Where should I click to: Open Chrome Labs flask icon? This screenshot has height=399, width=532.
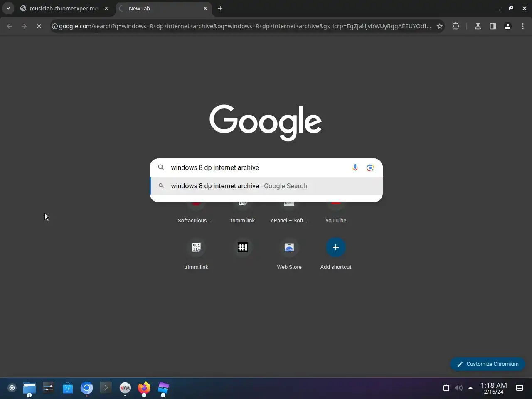(478, 26)
